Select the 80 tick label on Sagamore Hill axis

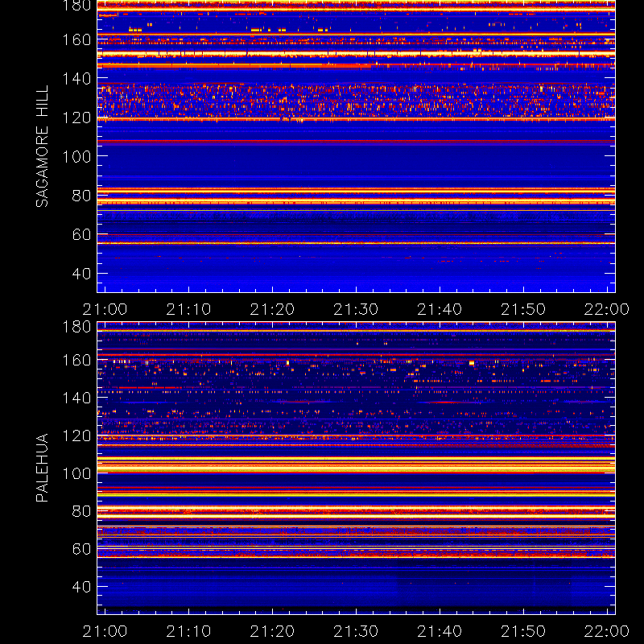click(82, 196)
